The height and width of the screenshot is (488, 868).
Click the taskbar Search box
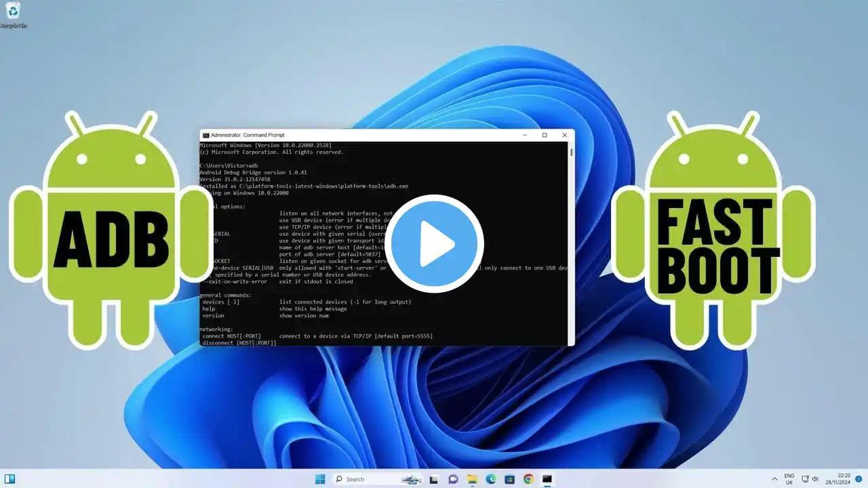tap(378, 479)
